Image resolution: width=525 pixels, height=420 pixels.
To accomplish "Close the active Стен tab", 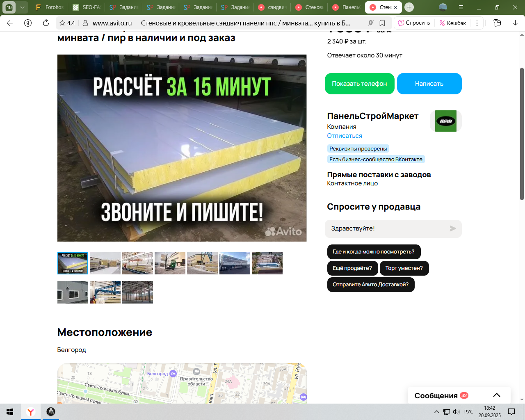I will [395, 7].
